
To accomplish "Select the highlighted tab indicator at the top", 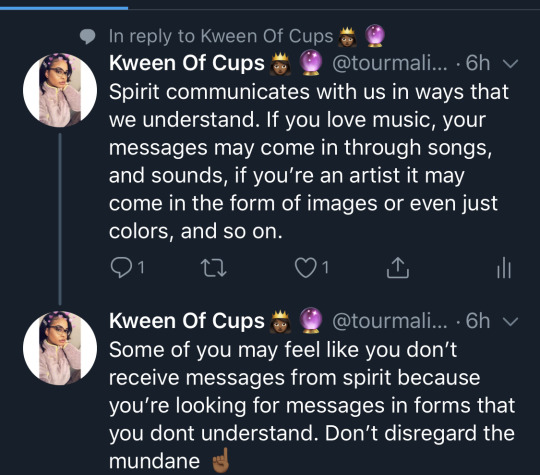I will point(64,8).
